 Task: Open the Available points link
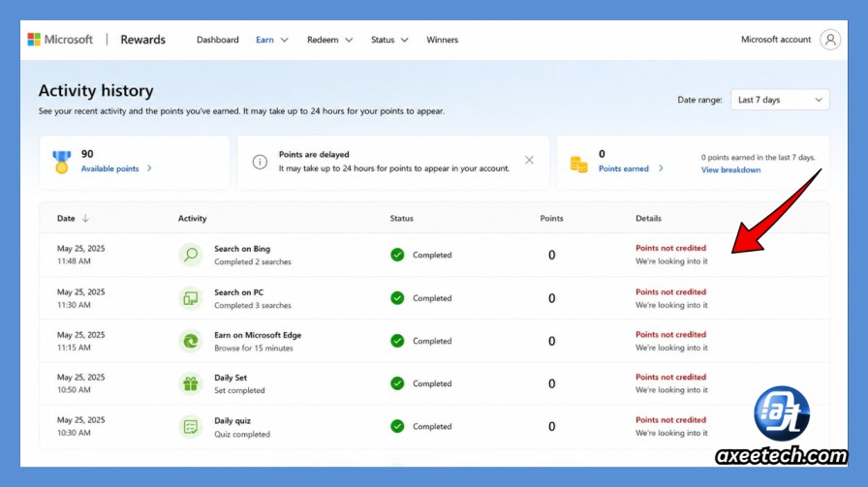point(109,168)
